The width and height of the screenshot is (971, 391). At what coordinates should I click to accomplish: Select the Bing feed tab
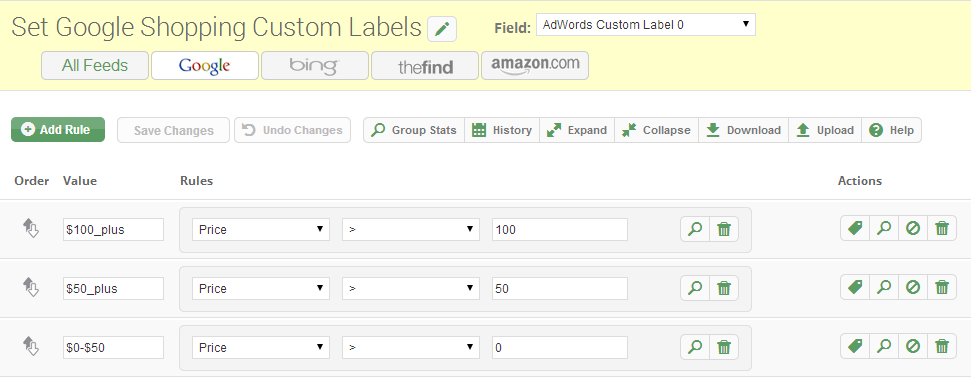315,66
